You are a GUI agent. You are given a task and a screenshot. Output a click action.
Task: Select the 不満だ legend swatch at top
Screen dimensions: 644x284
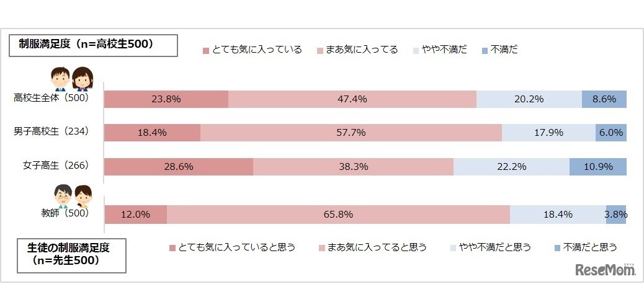pyautogui.click(x=484, y=50)
